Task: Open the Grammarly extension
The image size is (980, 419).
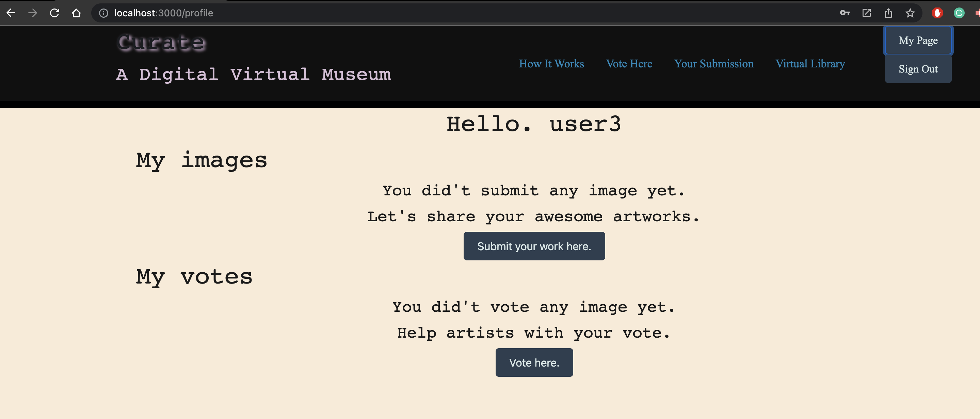Action: pos(959,13)
